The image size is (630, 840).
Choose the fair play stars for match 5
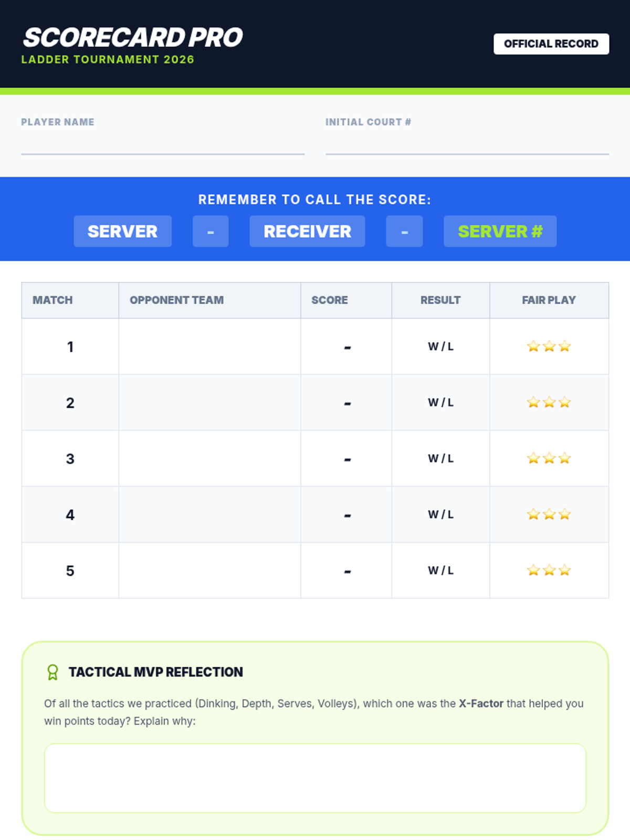[x=549, y=570]
